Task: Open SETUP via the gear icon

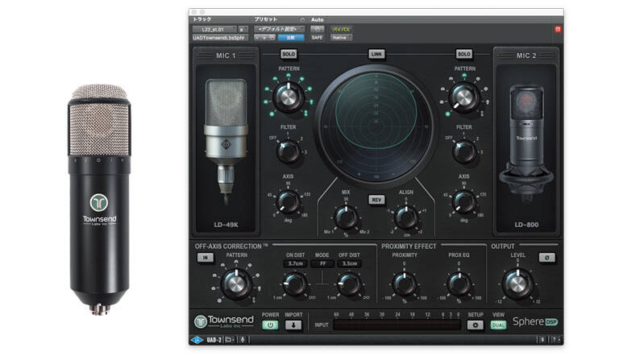Action: [475, 325]
